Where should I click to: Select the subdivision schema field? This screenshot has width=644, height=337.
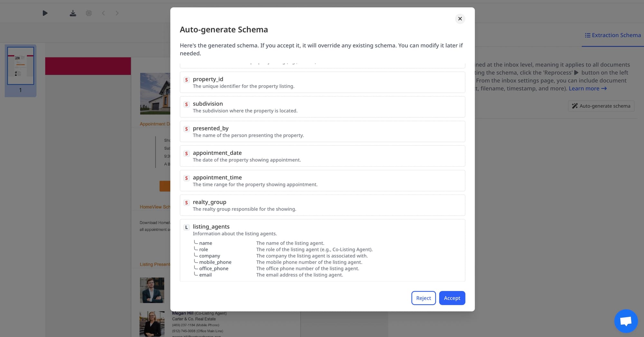[x=322, y=107]
